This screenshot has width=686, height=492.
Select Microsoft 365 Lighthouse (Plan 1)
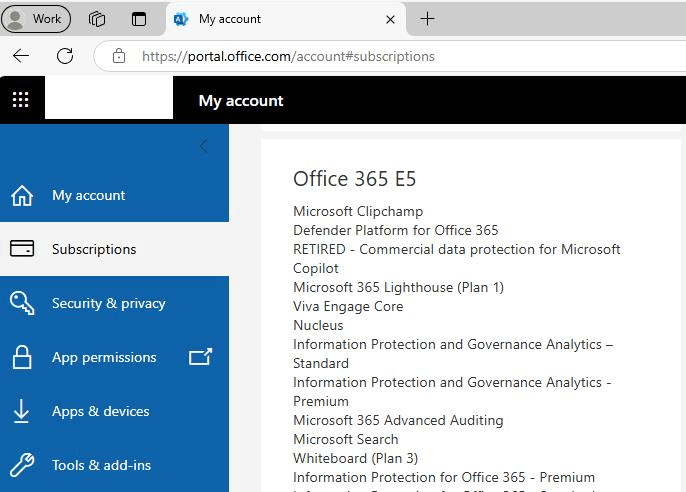pyautogui.click(x=399, y=287)
